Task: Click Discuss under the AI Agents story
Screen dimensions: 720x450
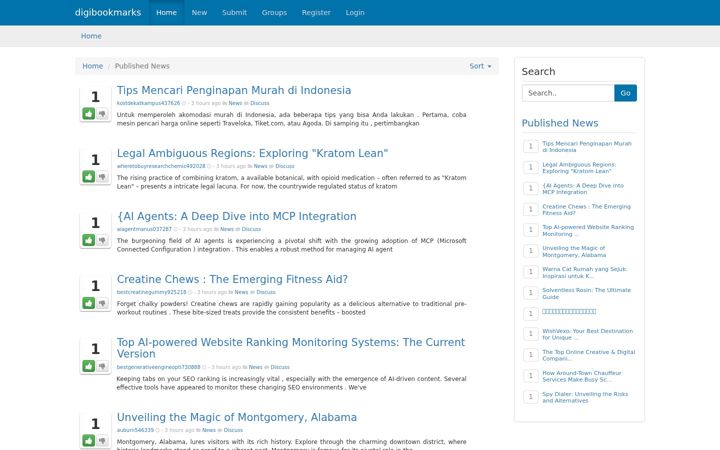Action: tap(251, 229)
